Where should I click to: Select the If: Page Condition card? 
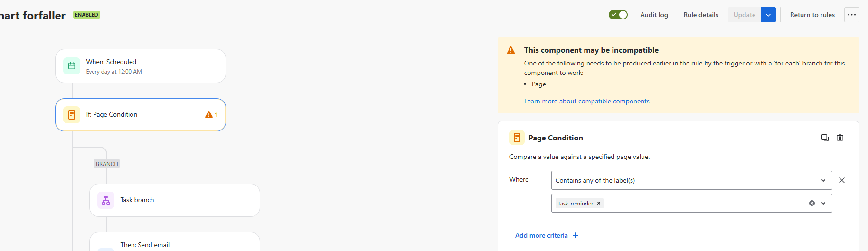pos(141,115)
